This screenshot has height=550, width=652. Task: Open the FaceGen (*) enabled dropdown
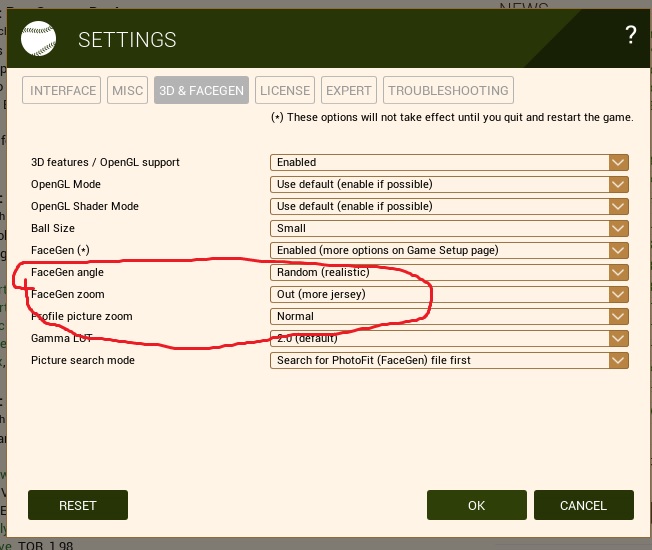449,250
